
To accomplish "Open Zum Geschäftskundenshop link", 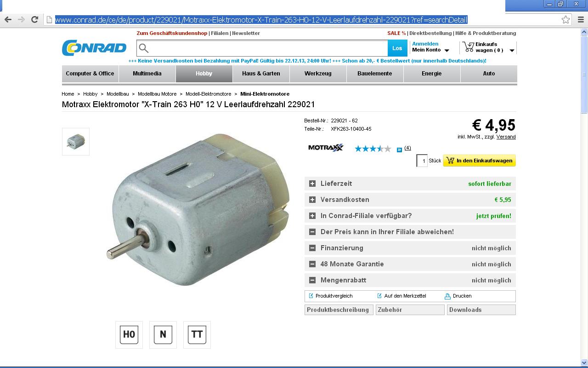I will [x=172, y=33].
